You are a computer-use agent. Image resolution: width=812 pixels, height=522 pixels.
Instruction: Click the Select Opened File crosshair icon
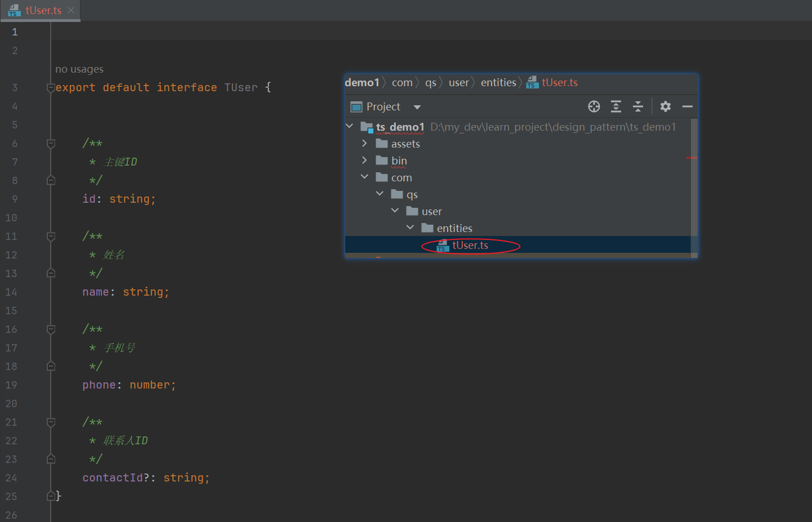[594, 106]
